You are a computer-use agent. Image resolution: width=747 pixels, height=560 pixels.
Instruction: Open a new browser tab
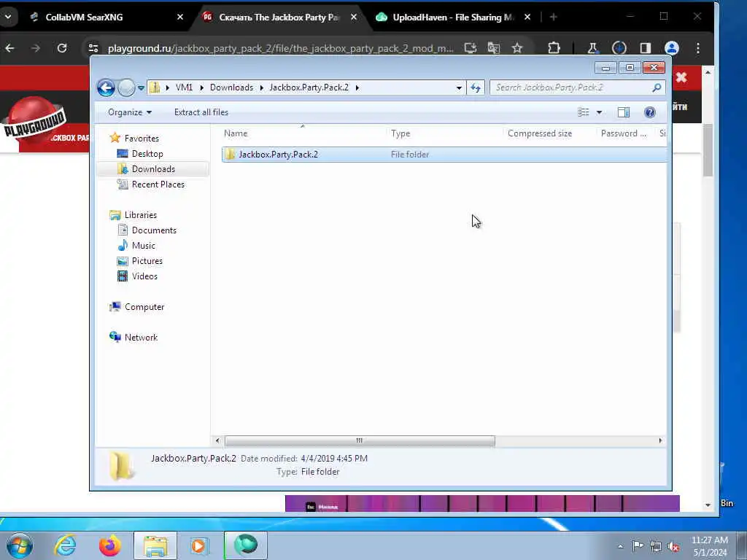[x=554, y=17]
